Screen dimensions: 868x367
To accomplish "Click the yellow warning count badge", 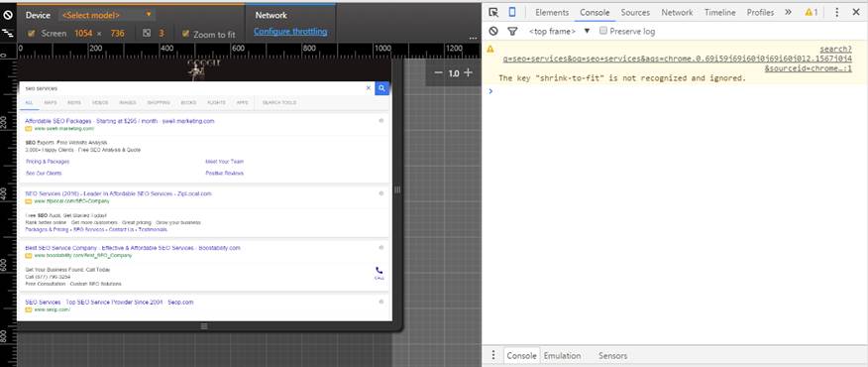I will (811, 12).
